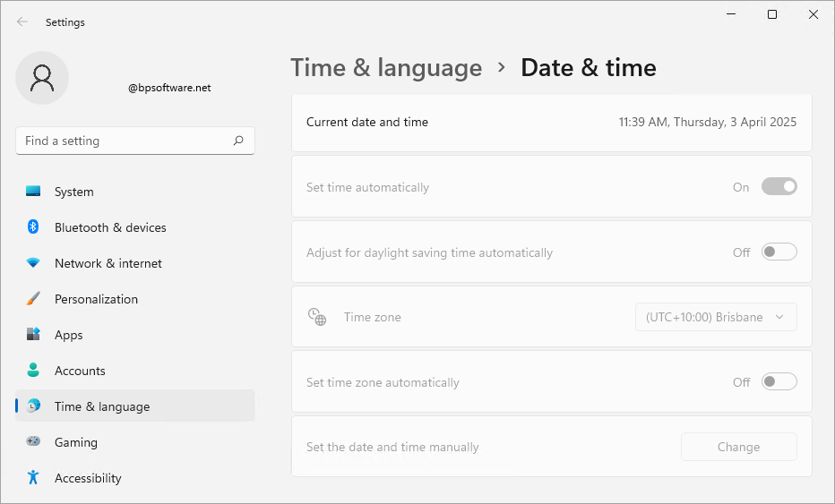Click the Personalization paintbrush icon
This screenshot has width=835, height=504.
(x=33, y=299)
